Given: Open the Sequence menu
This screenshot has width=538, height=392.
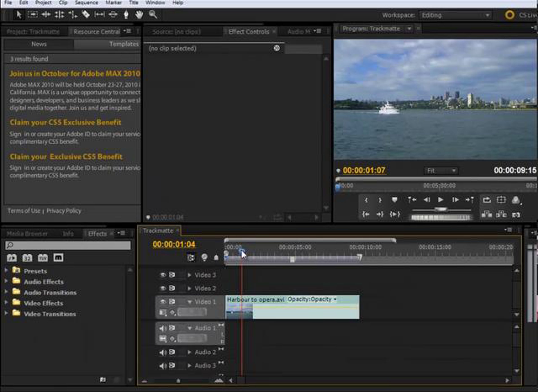Looking at the screenshot, I should 86,3.
